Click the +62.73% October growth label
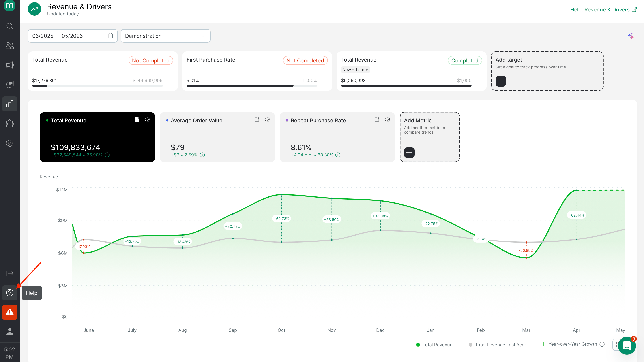Viewport: 644px width, 362px height. [281, 219]
